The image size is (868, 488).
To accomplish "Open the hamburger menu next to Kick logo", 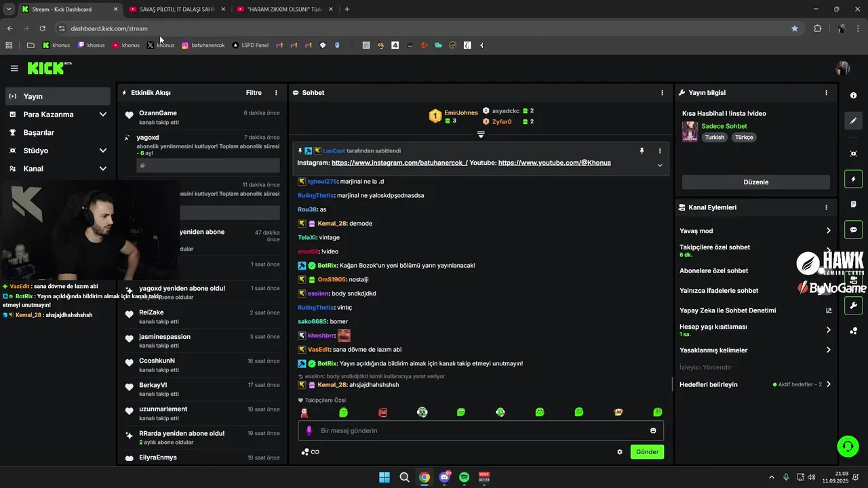I will (x=14, y=68).
